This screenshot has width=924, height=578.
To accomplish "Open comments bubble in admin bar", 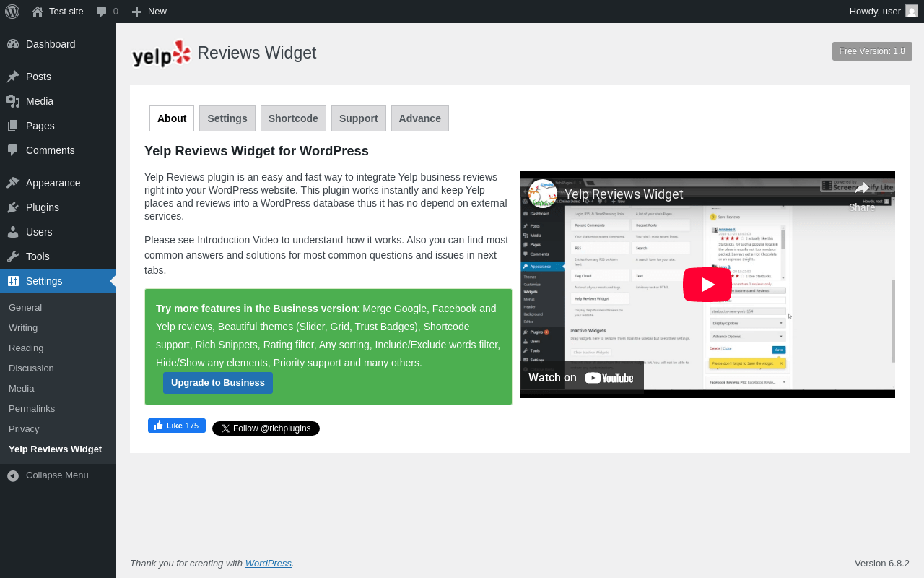I will pos(101,12).
